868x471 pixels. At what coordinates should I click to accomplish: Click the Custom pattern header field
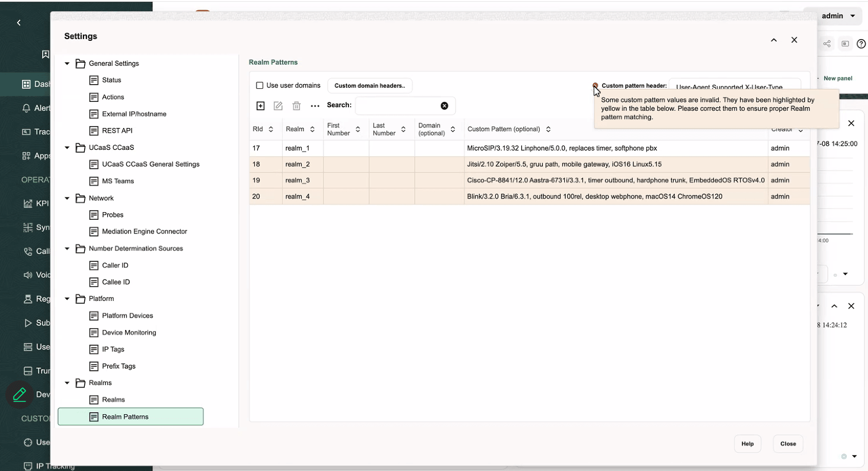pos(735,84)
